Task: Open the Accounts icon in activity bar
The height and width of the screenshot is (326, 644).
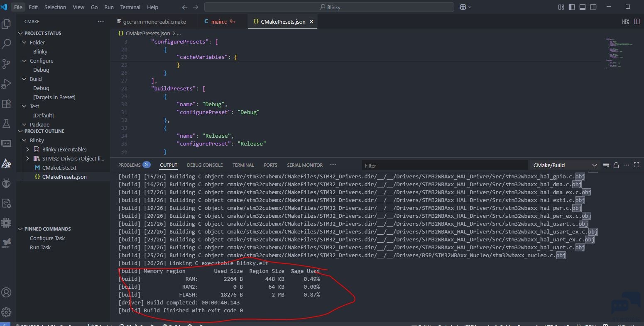Action: click(6, 292)
